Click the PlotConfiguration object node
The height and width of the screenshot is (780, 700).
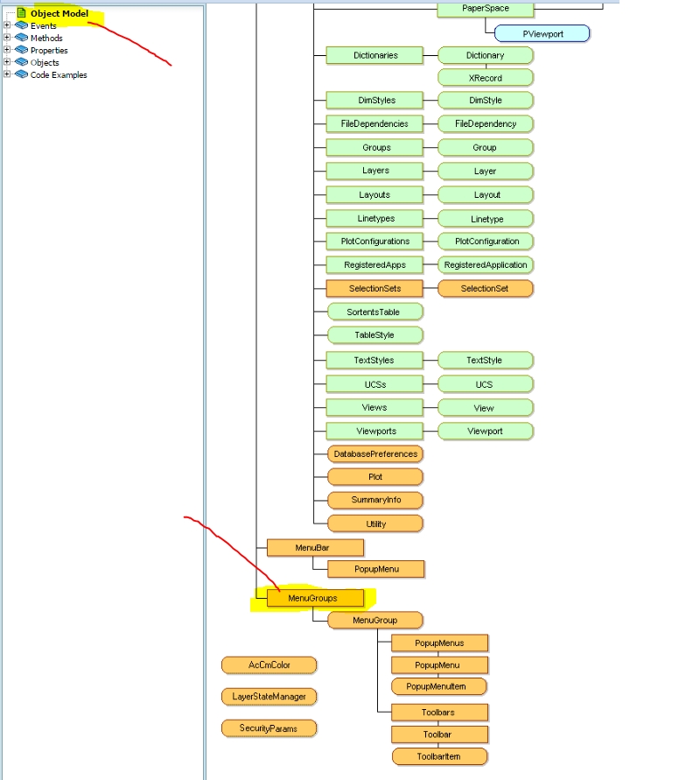[486, 242]
